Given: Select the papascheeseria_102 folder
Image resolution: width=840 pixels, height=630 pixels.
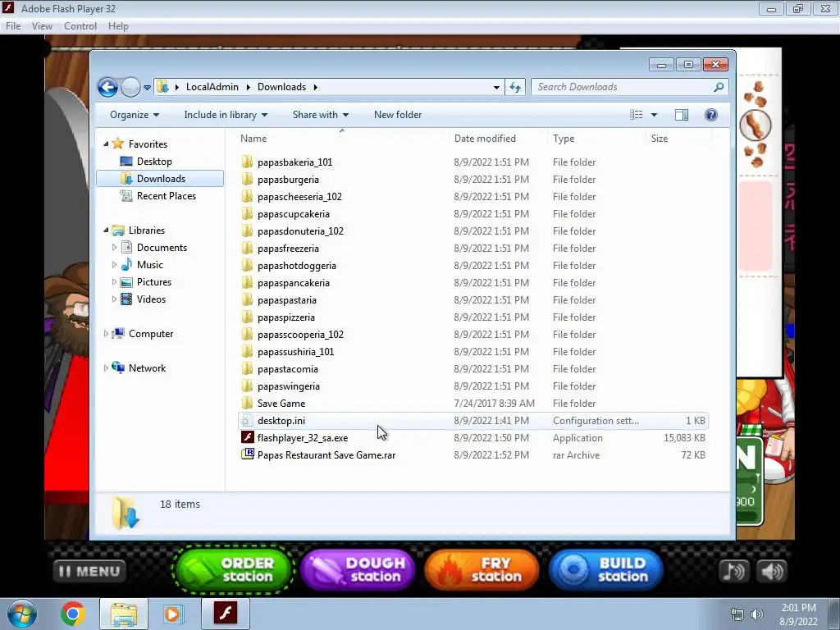Looking at the screenshot, I should [x=299, y=197].
